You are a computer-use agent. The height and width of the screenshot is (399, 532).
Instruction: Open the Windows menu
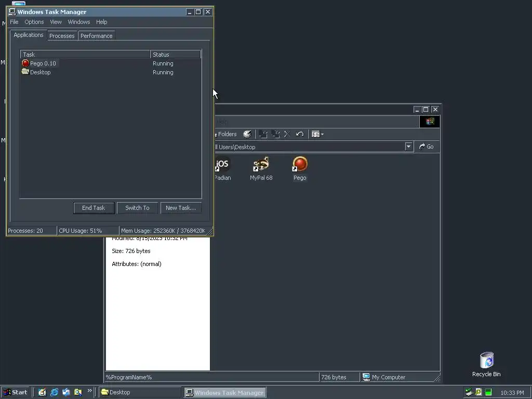(79, 22)
